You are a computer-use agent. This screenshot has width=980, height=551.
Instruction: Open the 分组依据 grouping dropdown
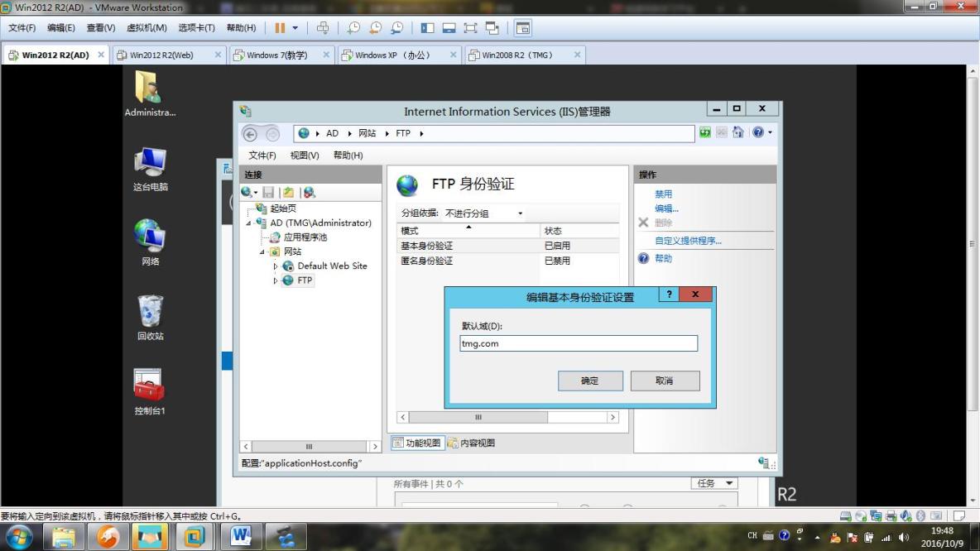(x=483, y=213)
